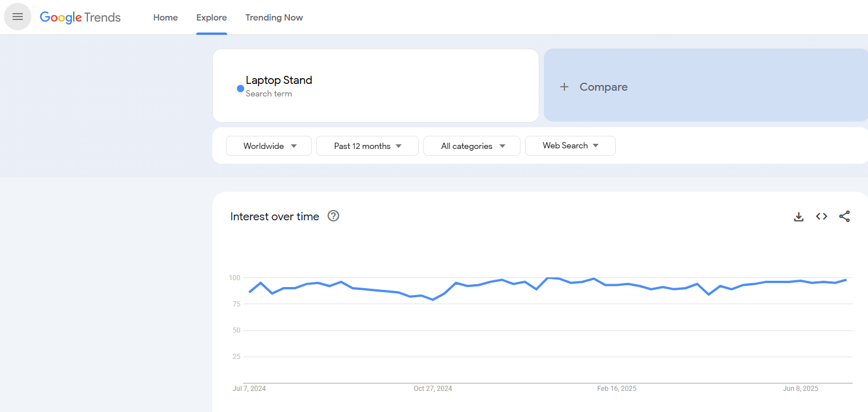Click the plus icon beside Compare
Viewport: 868px width, 412px height.
(x=564, y=87)
